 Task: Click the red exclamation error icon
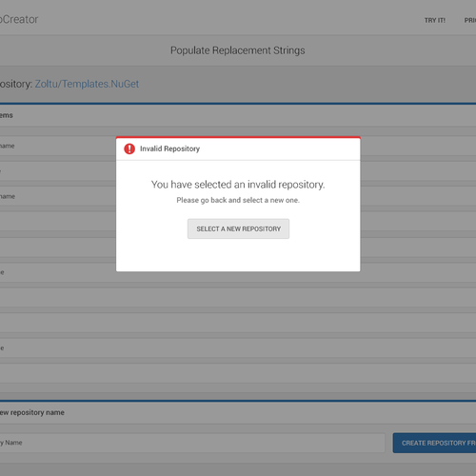tap(129, 149)
